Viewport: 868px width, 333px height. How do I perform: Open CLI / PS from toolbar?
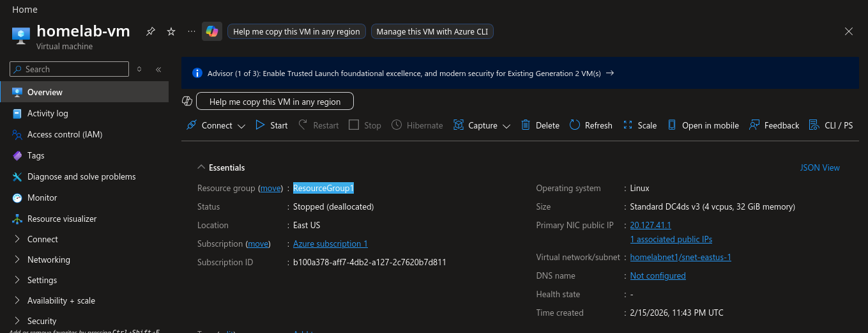click(x=830, y=125)
